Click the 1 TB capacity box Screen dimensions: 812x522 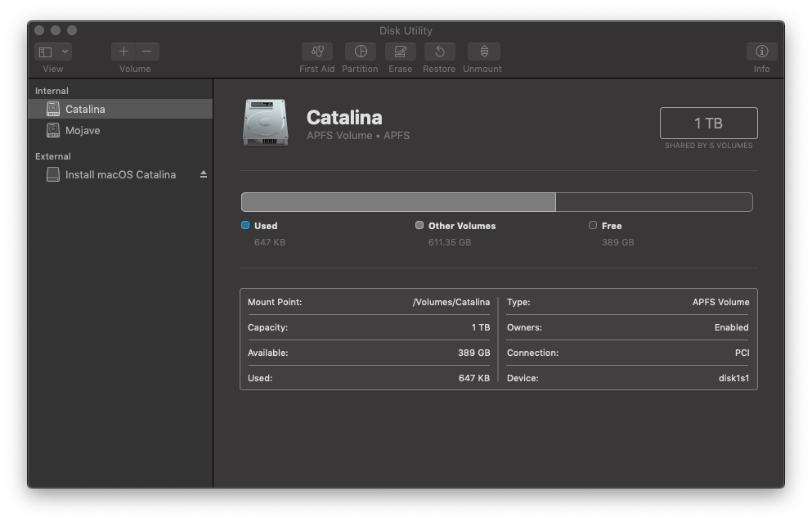click(708, 123)
